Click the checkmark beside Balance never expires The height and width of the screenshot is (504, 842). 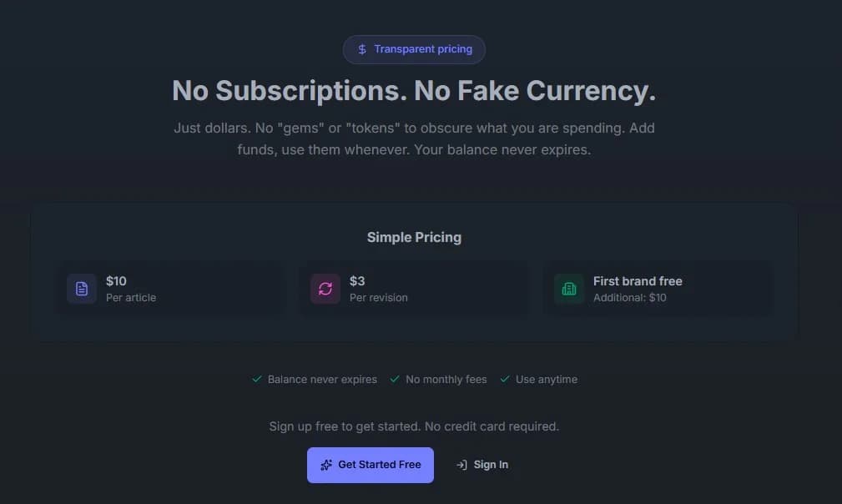pos(255,379)
